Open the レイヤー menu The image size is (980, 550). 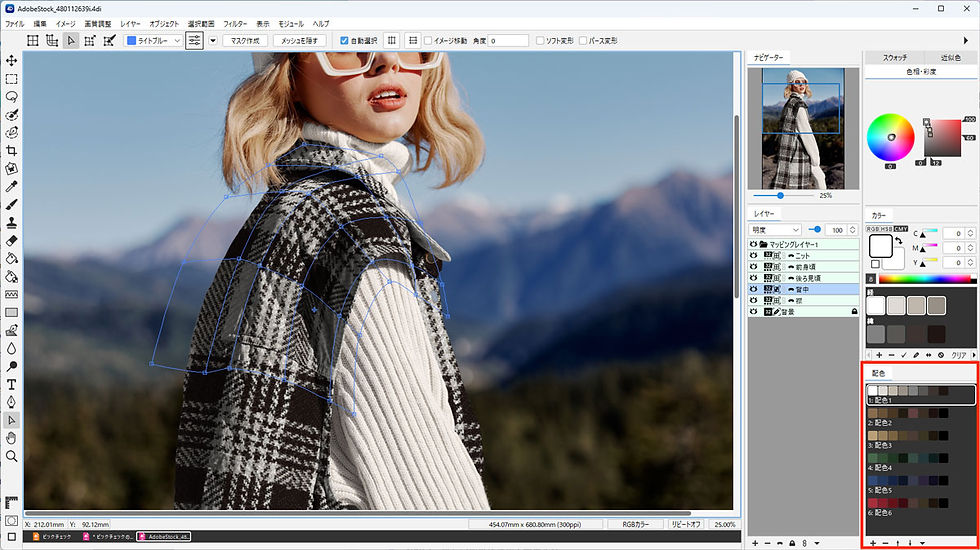click(x=130, y=24)
